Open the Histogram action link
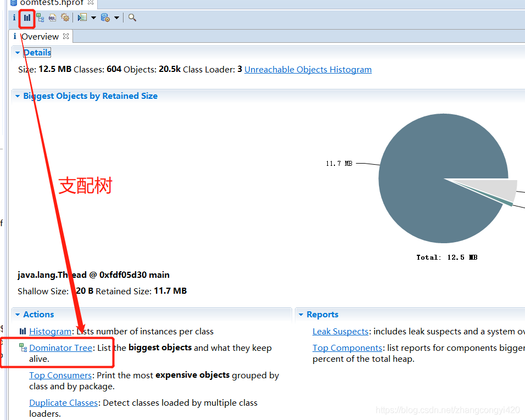Screen dimensions: 525x420 coord(50,331)
